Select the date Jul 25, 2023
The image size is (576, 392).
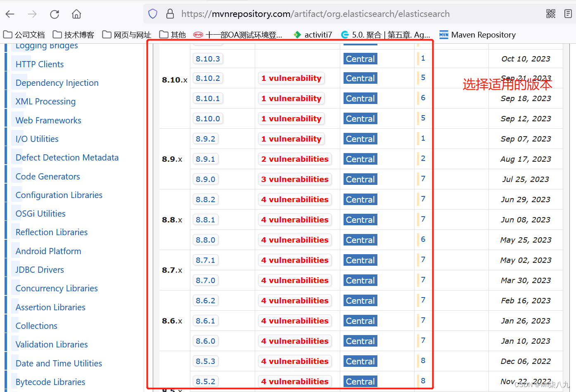(526, 179)
